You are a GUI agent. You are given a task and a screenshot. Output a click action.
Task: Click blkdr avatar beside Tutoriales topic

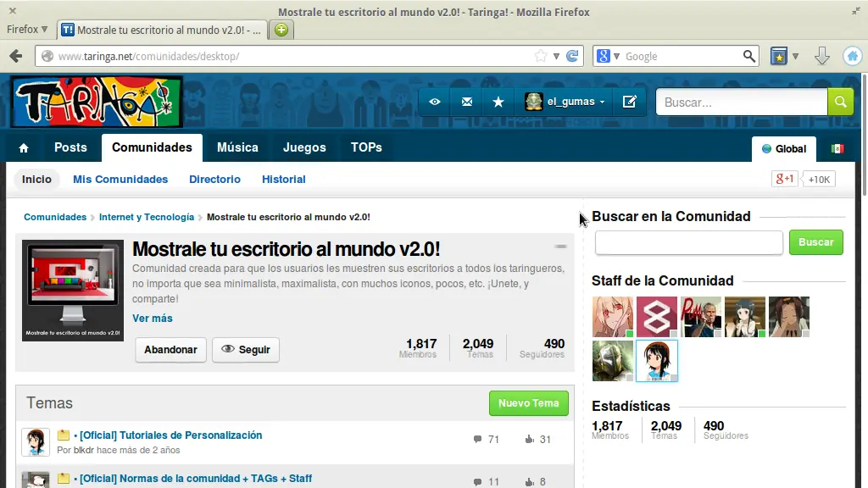pos(36,442)
